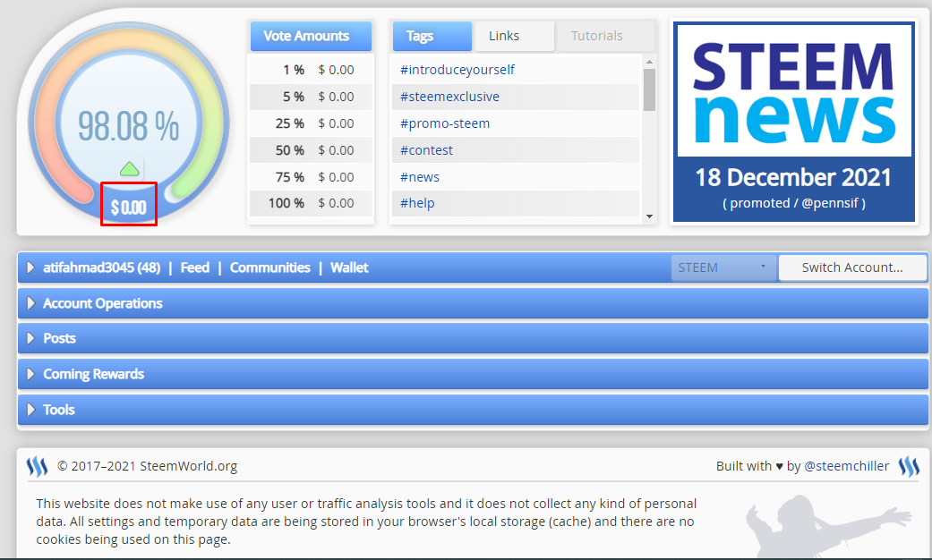Click the 75 % vote amount row
This screenshot has width=932, height=560.
(x=311, y=177)
